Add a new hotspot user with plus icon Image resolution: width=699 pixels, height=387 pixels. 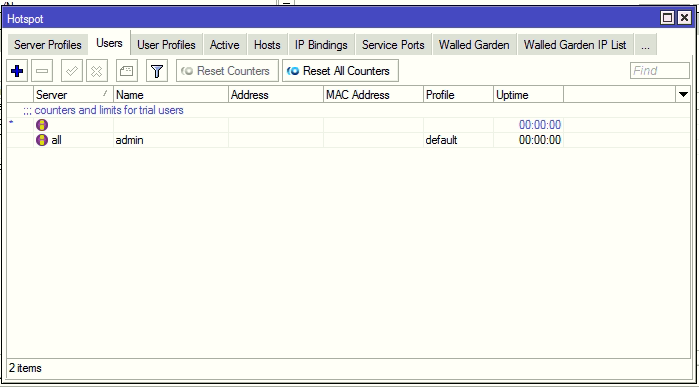pyautogui.click(x=17, y=71)
